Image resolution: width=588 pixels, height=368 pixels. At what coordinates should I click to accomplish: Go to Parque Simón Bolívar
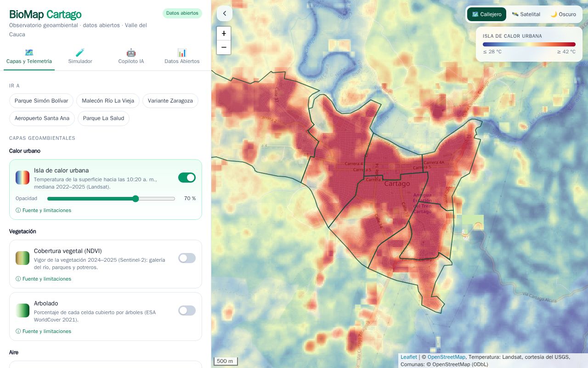tap(41, 101)
